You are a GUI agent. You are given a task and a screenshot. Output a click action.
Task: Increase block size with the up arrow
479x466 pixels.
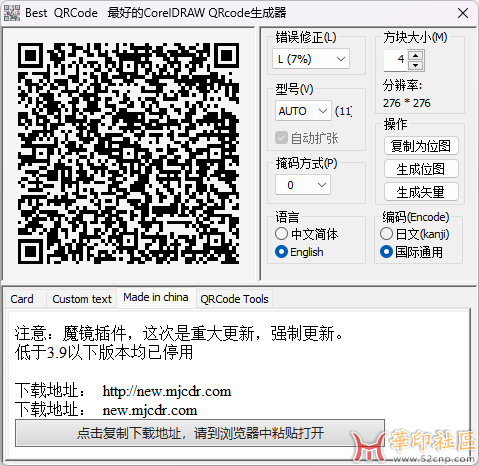pyautogui.click(x=415, y=56)
